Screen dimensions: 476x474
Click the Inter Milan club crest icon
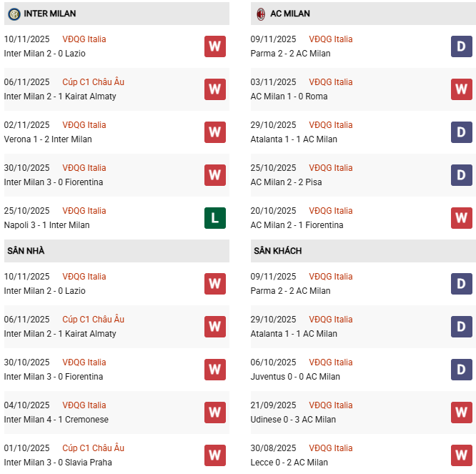coord(14,14)
